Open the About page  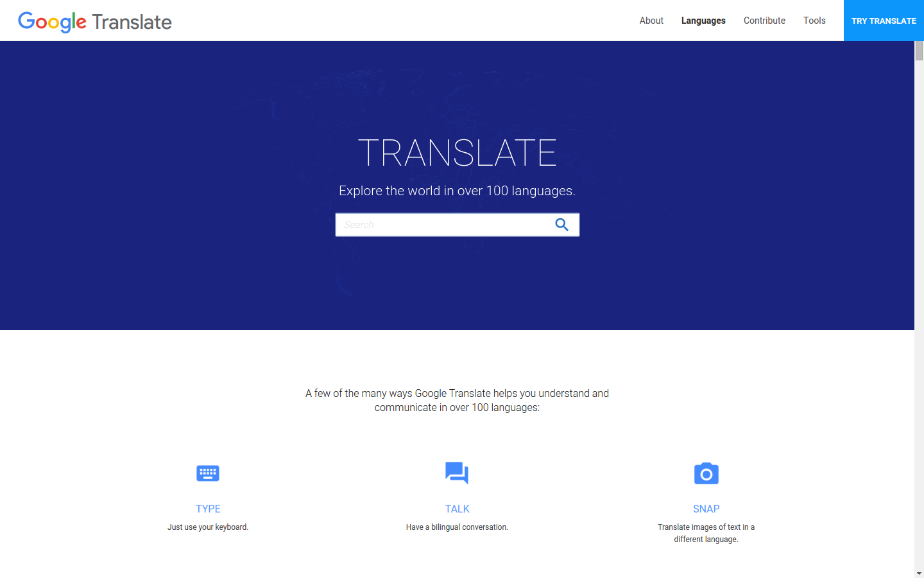[x=651, y=21]
